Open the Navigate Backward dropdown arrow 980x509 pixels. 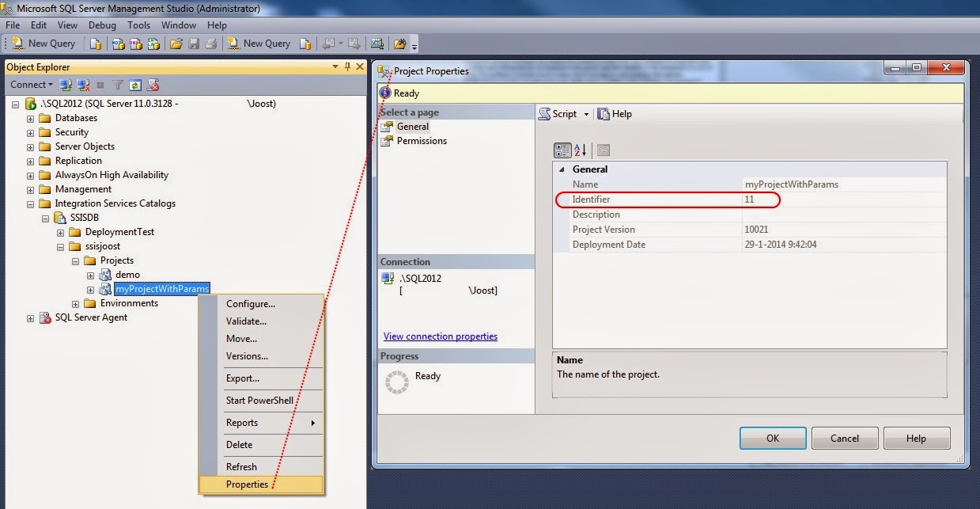[x=340, y=44]
